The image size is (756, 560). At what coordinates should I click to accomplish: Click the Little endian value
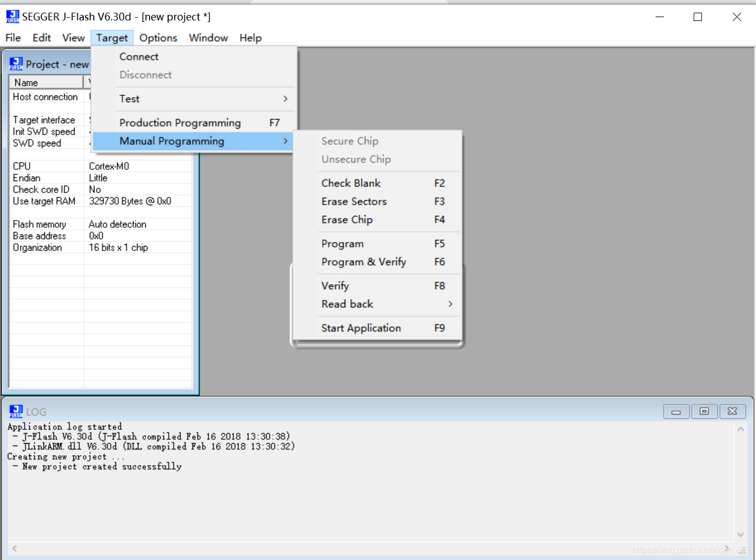98,178
